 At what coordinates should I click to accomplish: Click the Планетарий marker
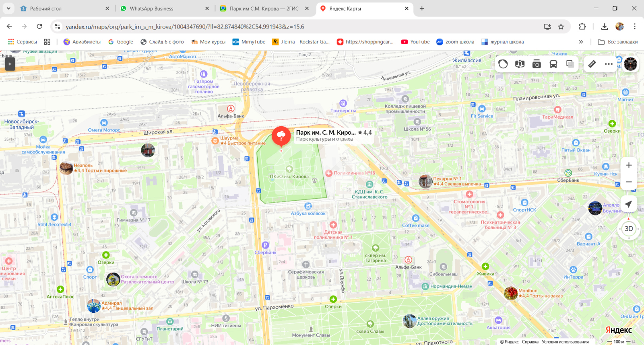pyautogui.click(x=170, y=321)
